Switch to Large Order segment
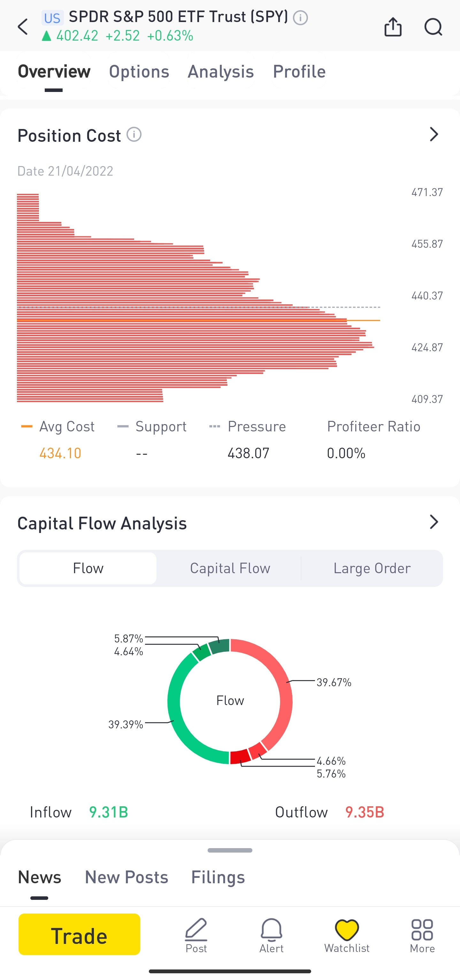The width and height of the screenshot is (460, 980). click(372, 568)
